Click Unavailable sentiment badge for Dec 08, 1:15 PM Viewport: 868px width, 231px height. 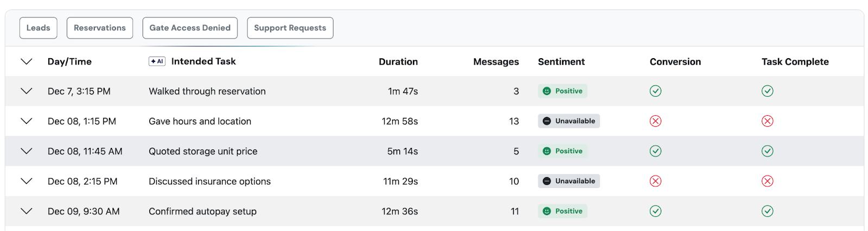click(569, 121)
